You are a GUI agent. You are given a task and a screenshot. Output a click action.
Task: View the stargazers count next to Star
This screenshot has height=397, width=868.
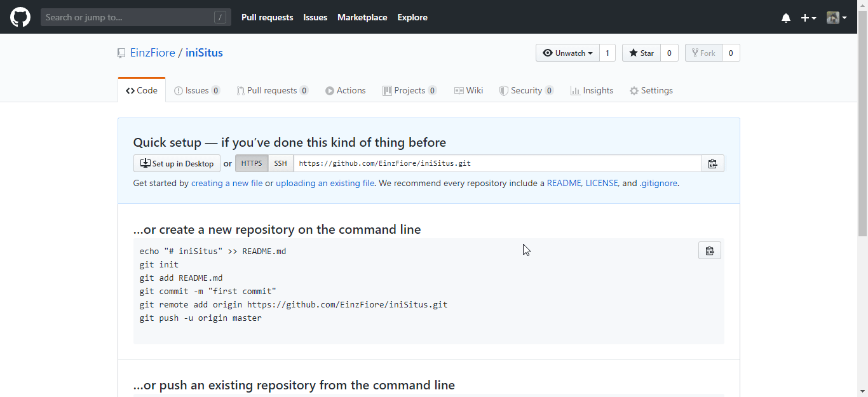[x=669, y=53]
